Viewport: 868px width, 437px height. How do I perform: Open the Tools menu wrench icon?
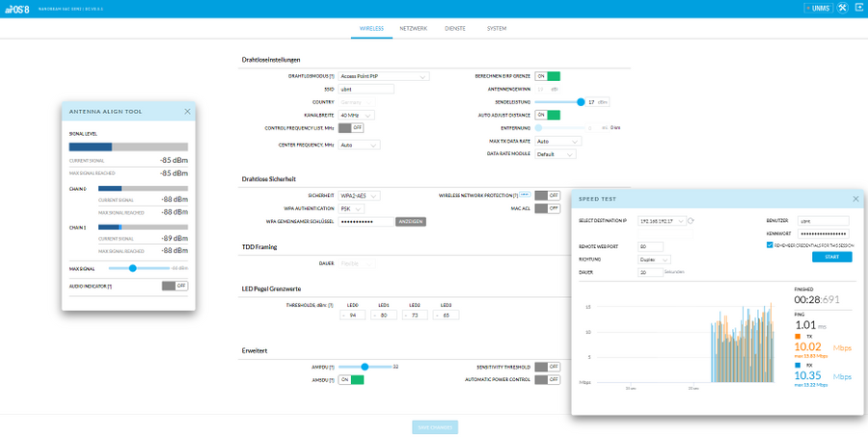pyautogui.click(x=841, y=9)
